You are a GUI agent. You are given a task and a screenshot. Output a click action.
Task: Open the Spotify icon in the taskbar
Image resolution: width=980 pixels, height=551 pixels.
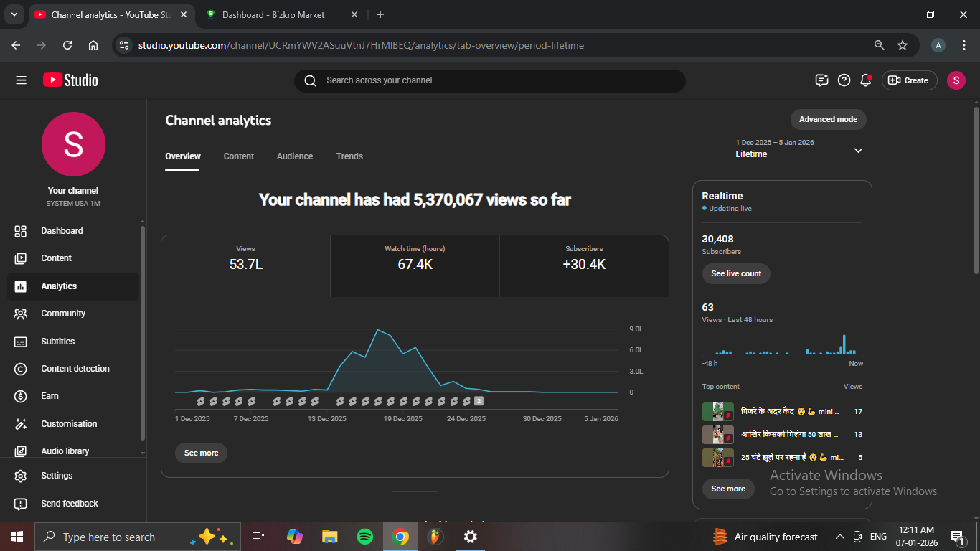pyautogui.click(x=364, y=537)
